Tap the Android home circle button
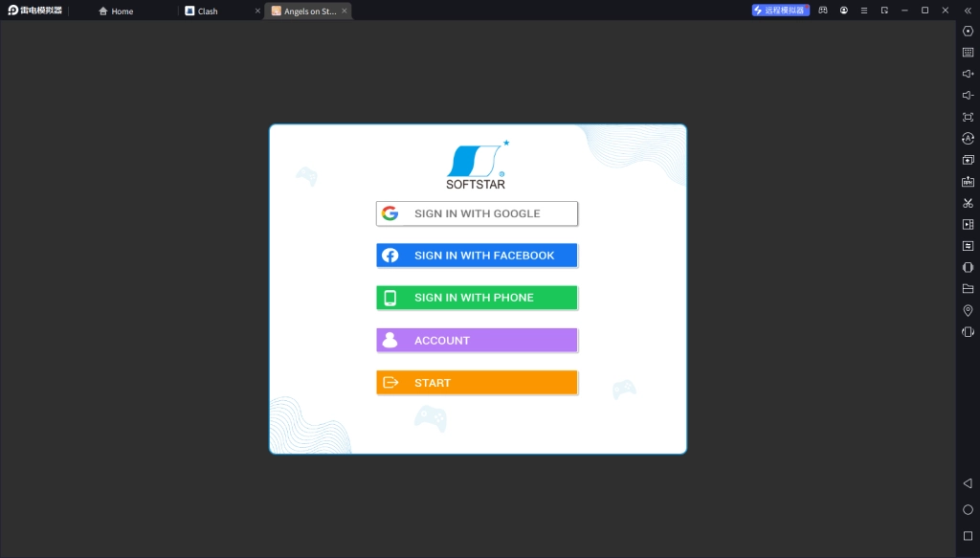 [x=969, y=510]
